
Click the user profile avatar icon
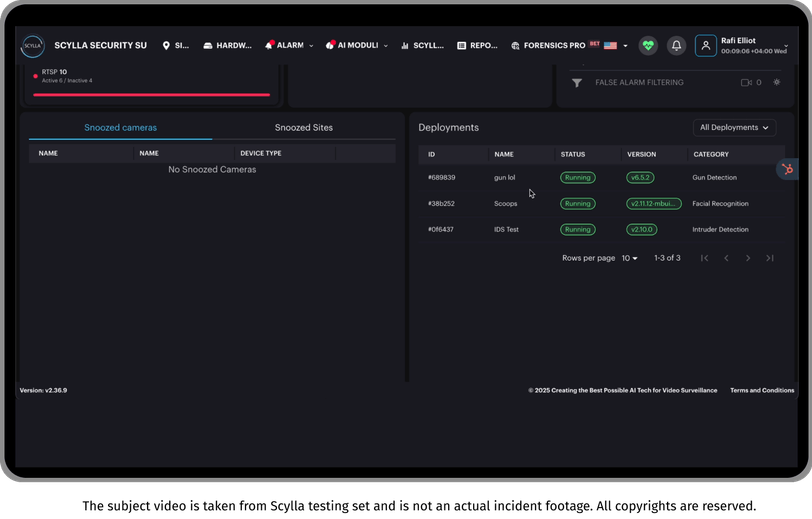point(705,46)
